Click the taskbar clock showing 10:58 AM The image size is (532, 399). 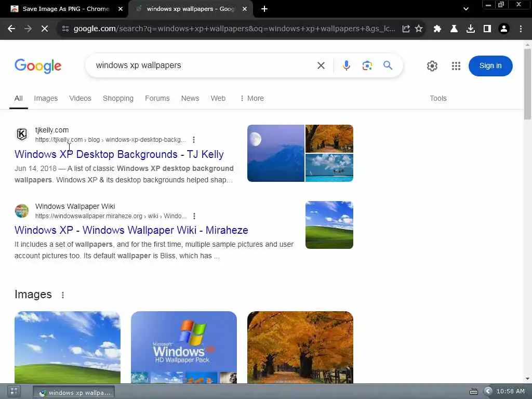[x=510, y=392]
